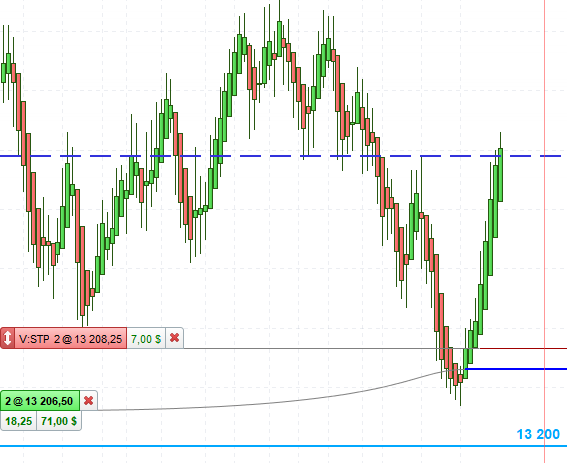Select the solid blue entry price line segment
Screen dimensions: 567x463
pos(516,369)
